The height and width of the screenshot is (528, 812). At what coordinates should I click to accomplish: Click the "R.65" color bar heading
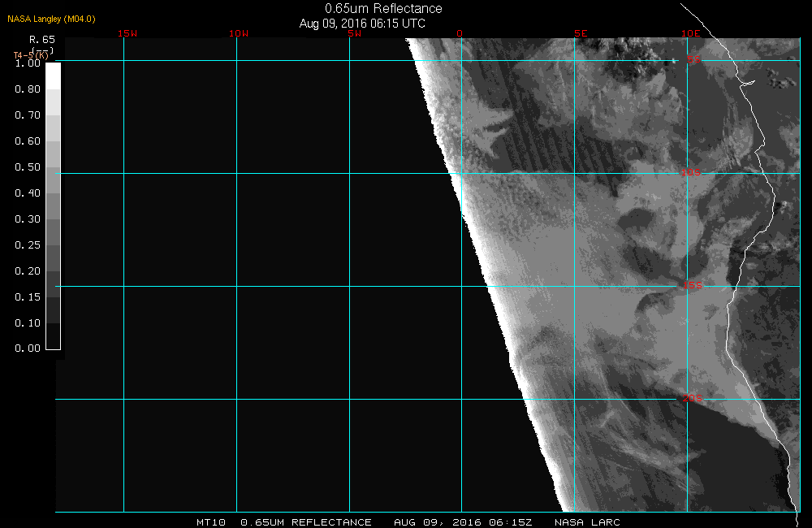point(42,40)
